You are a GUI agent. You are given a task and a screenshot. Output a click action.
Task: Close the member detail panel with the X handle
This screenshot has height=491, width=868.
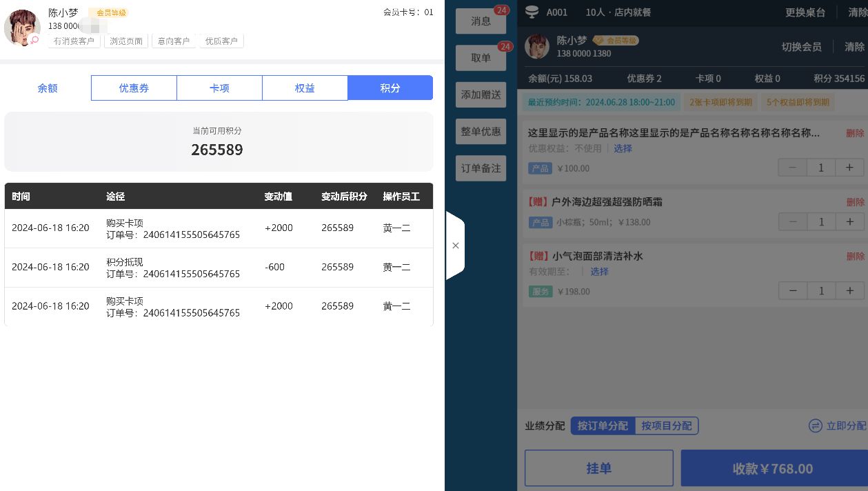pyautogui.click(x=455, y=245)
